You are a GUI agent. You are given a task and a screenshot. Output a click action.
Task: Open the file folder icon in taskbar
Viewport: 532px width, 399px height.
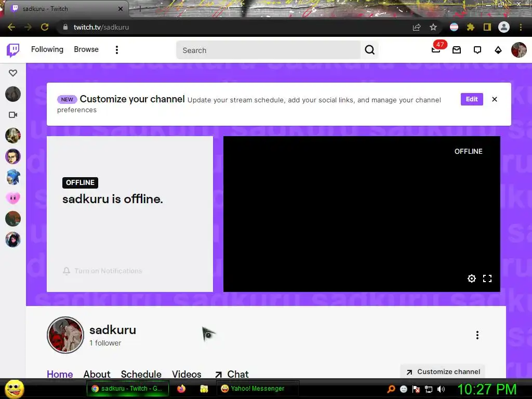pos(204,389)
